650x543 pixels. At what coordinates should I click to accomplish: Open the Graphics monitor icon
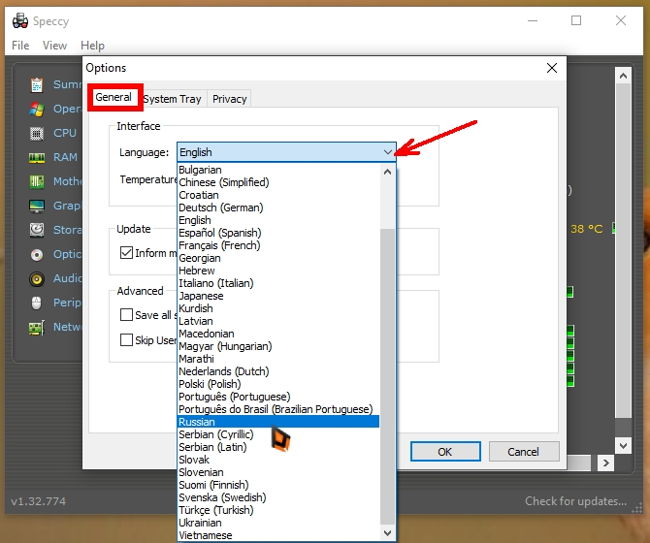click(x=36, y=206)
